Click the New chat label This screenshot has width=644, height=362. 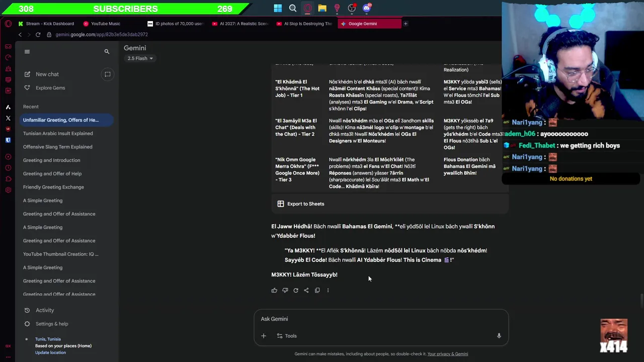tap(47, 74)
